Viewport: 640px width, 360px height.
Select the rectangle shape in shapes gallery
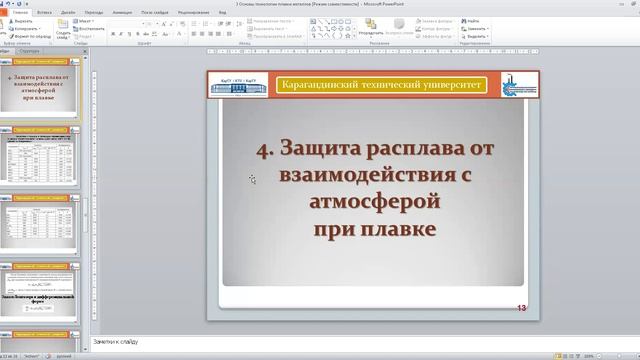tap(334, 22)
